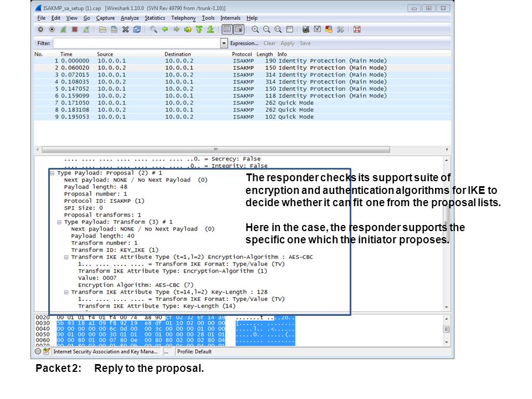Open the Internals menu
Image resolution: width=532 pixels, height=399 pixels.
point(231,18)
